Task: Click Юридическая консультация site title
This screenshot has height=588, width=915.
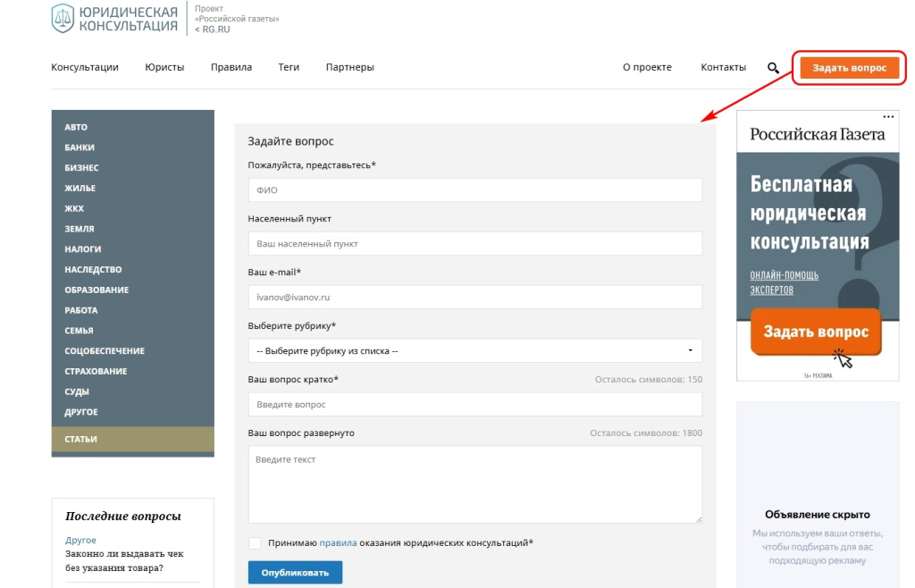Action: pos(129,19)
